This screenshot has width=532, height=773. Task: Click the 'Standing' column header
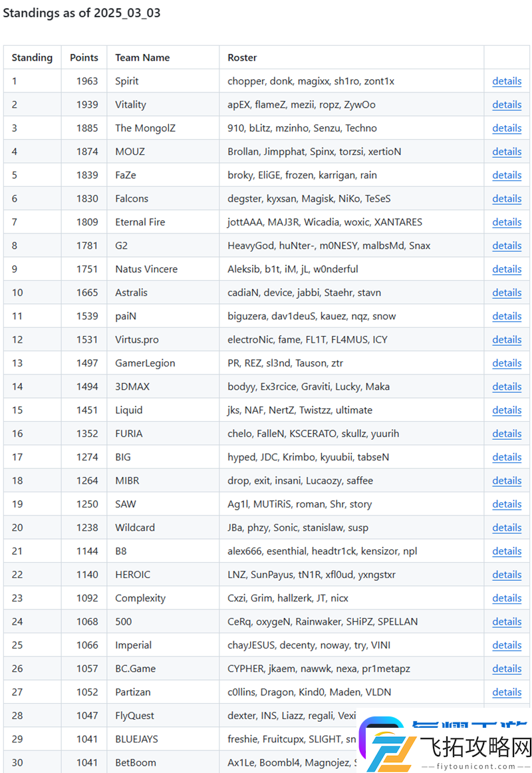pos(32,58)
